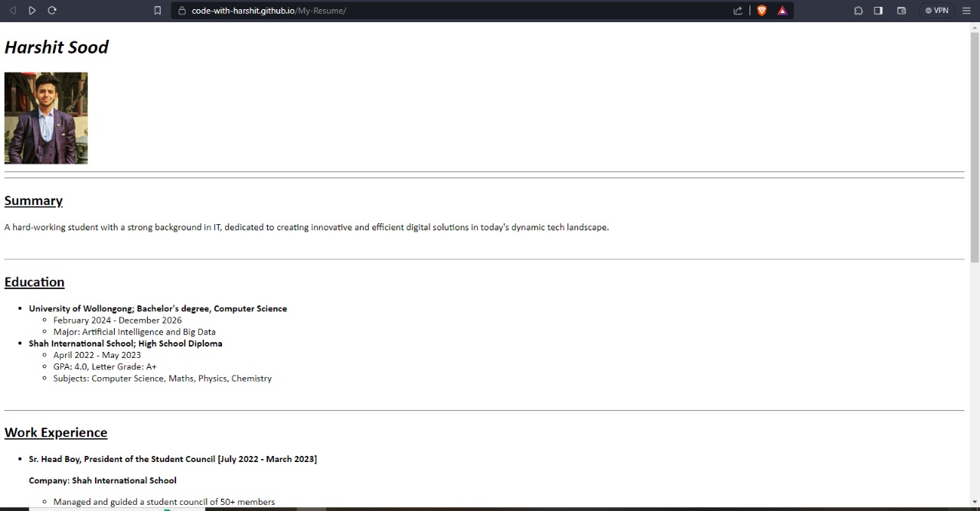Image resolution: width=980 pixels, height=511 pixels.
Task: Bookmark this page with the flag icon
Action: tap(158, 10)
